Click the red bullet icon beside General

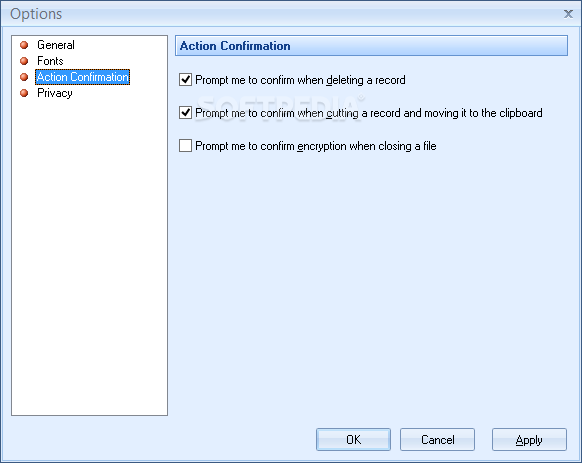pos(24,45)
